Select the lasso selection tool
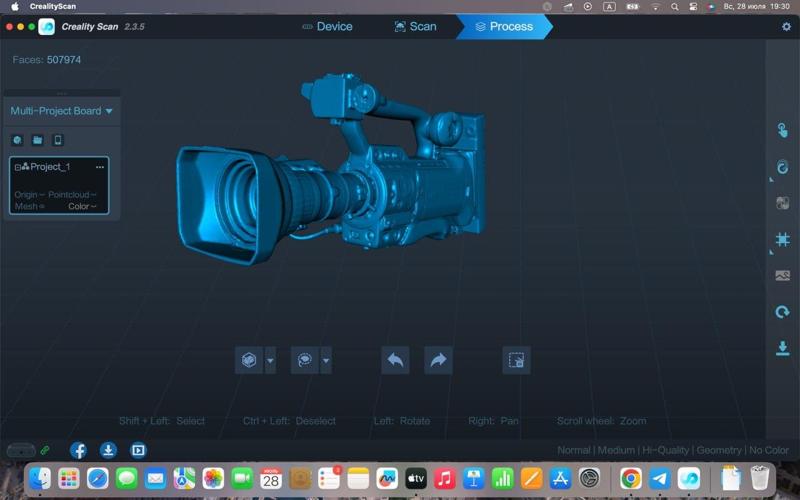 tap(304, 361)
